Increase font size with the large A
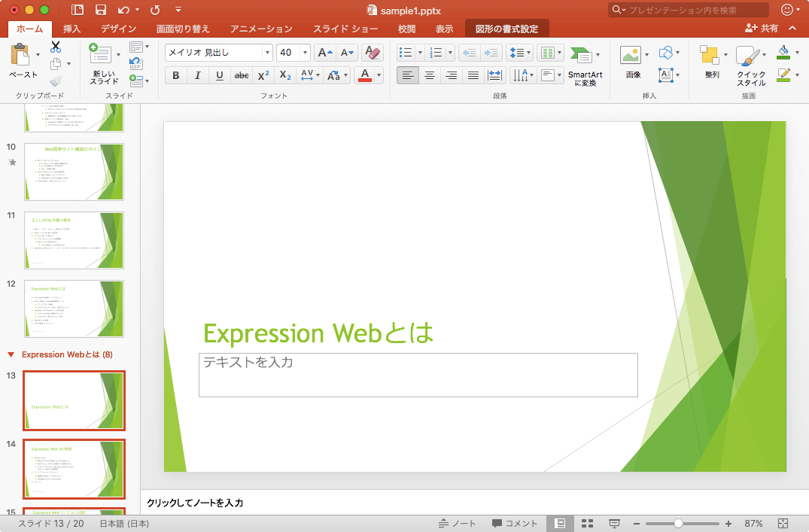This screenshot has height=532, width=809. tap(325, 53)
